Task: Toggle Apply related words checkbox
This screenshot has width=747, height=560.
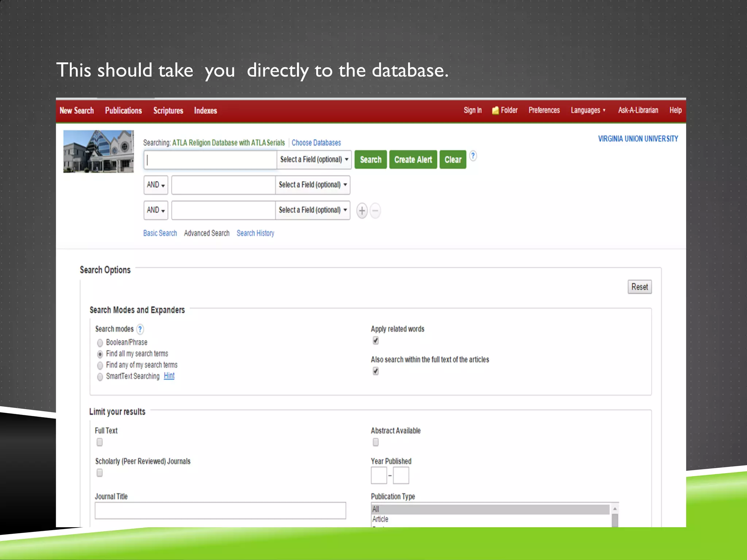Action: pyautogui.click(x=376, y=341)
